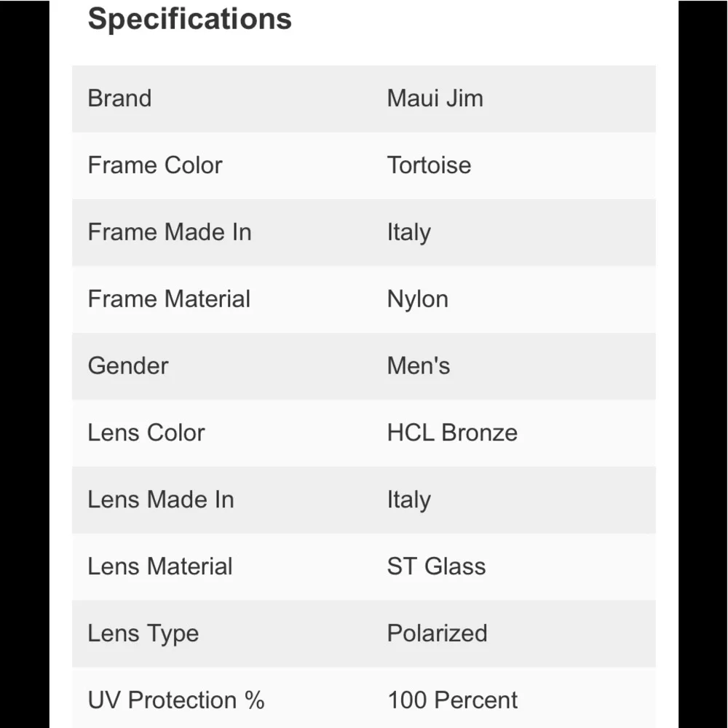Click the Frame Made In Italy value
This screenshot has height=728, width=728.
click(409, 233)
